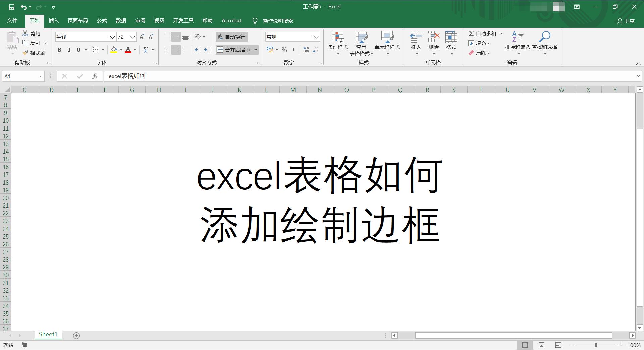Expand Merge and Center dropdown arrow

click(x=256, y=50)
